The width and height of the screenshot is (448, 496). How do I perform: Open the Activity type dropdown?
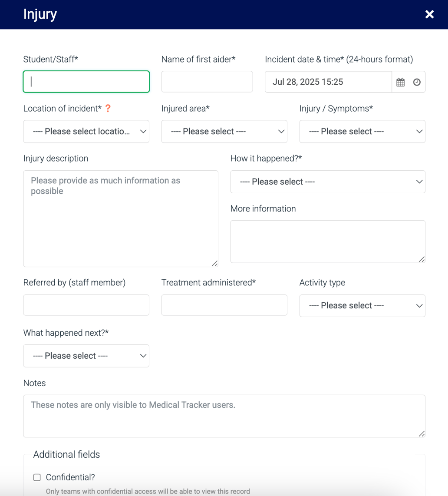tap(362, 305)
